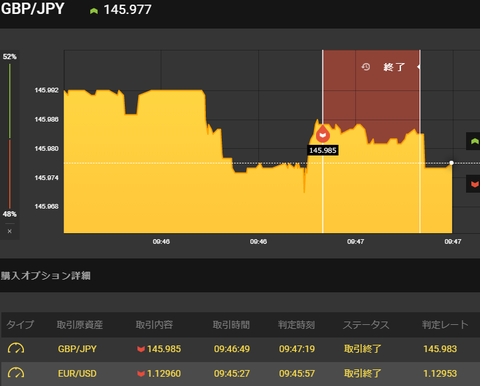Image resolution: width=480 pixels, height=386 pixels.
Task: Click the 145.983 judgment rate
Action: point(440,349)
